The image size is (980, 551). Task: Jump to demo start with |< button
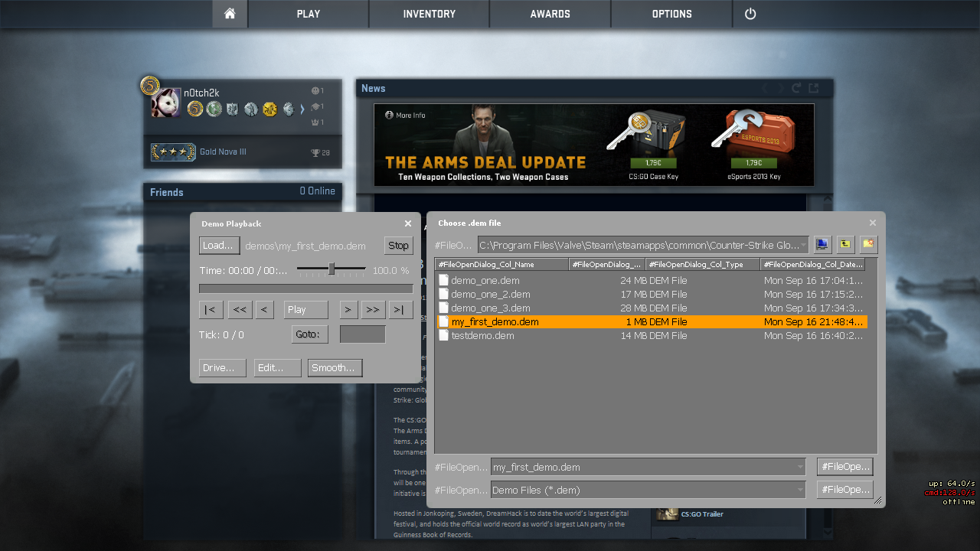point(211,310)
